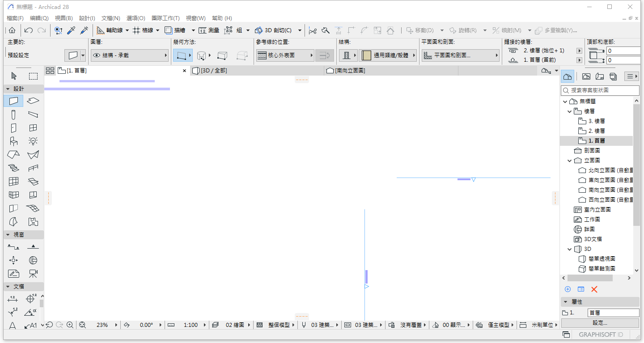
Task: Open the 設計(I) menu
Action: [x=87, y=18]
